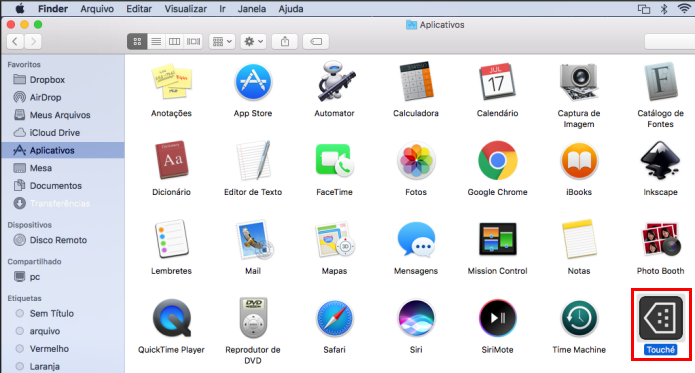Viewport: 695px width, 373px height.
Task: Open the gear action menu
Action: pyautogui.click(x=254, y=42)
